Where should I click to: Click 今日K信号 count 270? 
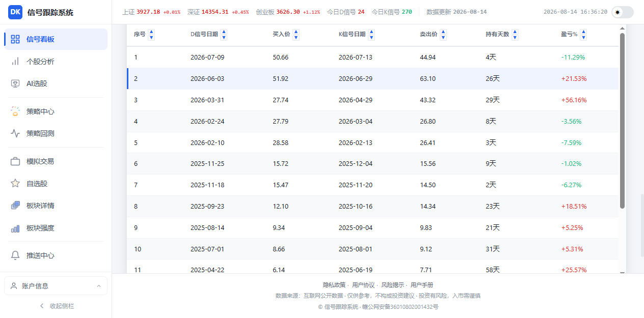407,12
